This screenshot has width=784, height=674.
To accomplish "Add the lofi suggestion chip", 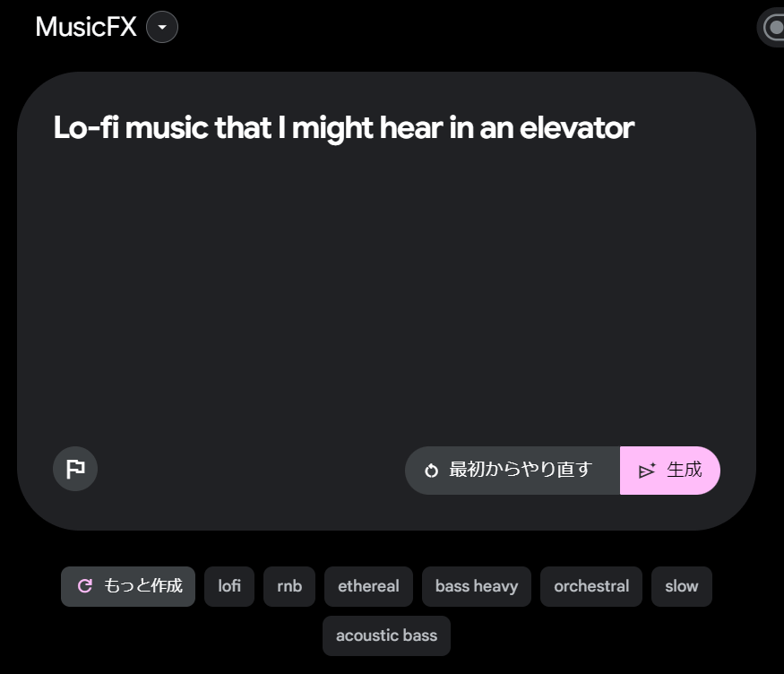I will (229, 586).
